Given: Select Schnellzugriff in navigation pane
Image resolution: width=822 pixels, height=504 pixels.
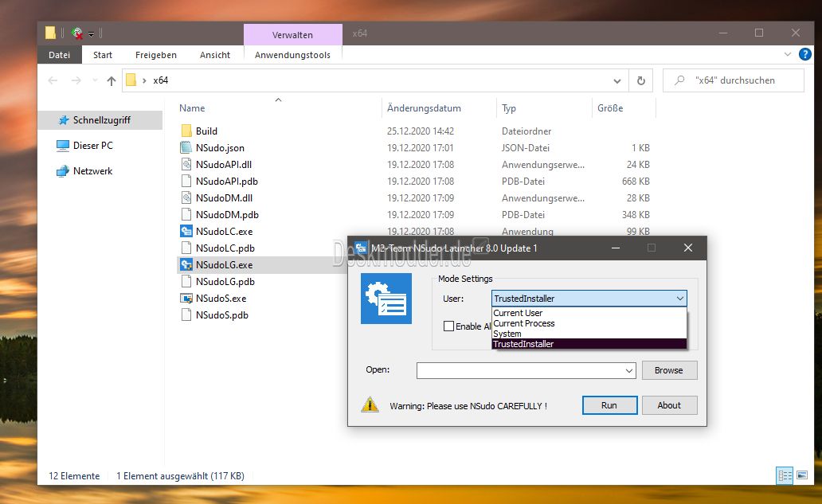Looking at the screenshot, I should click(100, 120).
